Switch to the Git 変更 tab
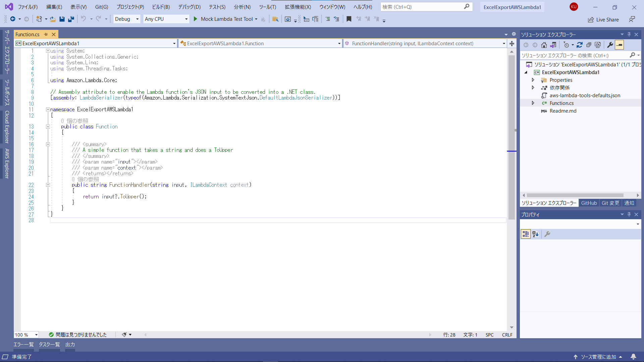Image resolution: width=644 pixels, height=362 pixels. pyautogui.click(x=610, y=203)
